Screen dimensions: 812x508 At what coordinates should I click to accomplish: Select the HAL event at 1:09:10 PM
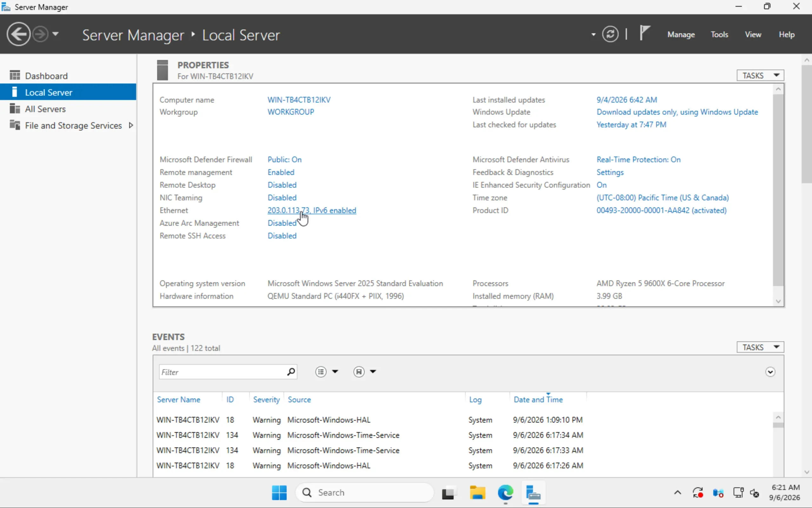[x=463, y=420]
